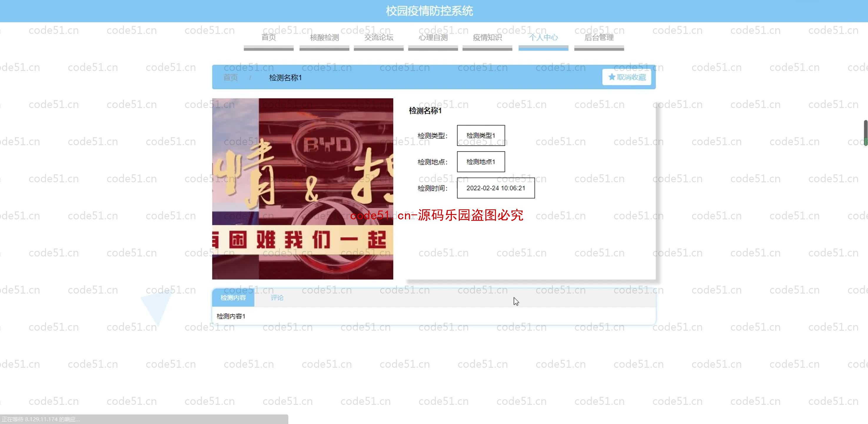Viewport: 868px width, 424px height.
Task: Select the 个人中心 menu item
Action: coord(543,37)
